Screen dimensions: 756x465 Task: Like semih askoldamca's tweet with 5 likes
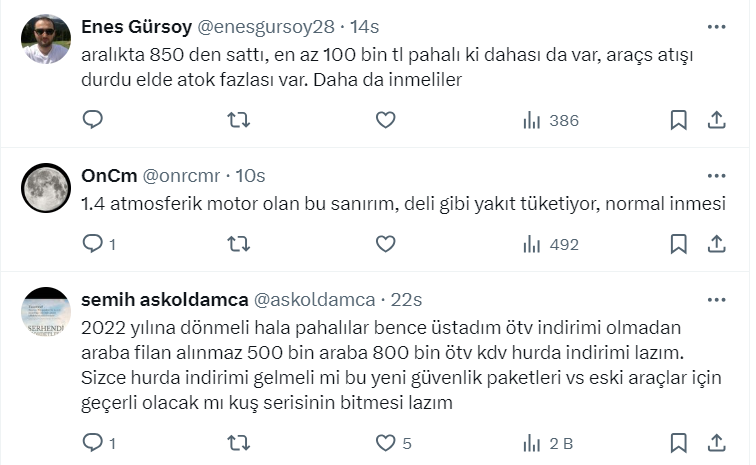[x=385, y=441]
